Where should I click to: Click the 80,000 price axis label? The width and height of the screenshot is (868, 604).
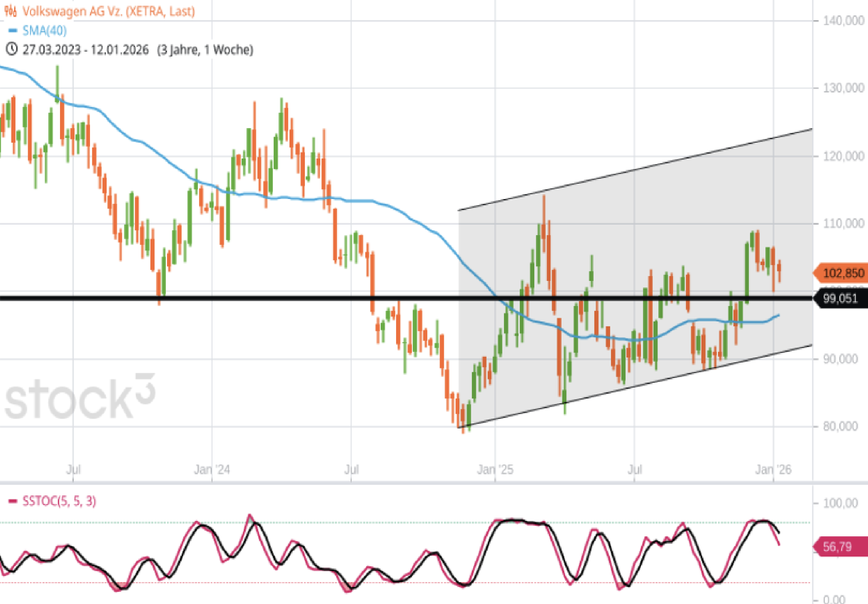pos(840,426)
